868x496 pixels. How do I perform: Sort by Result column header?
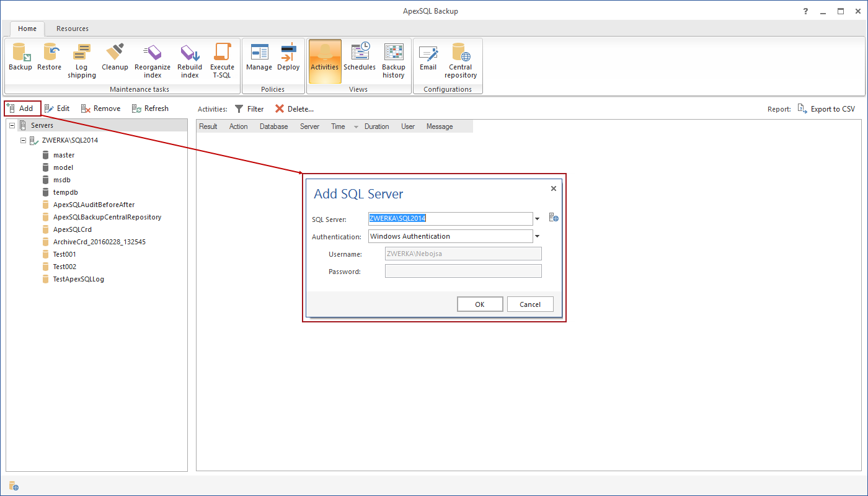208,126
